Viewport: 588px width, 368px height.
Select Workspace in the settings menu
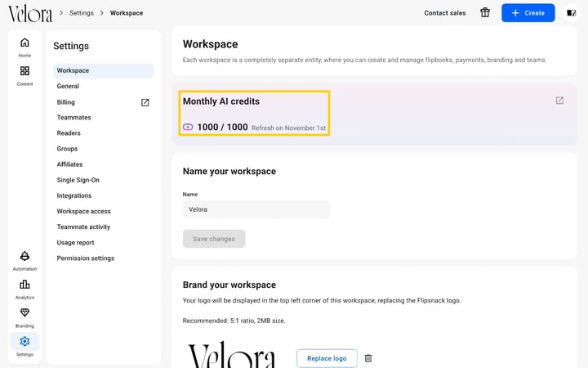pyautogui.click(x=103, y=70)
